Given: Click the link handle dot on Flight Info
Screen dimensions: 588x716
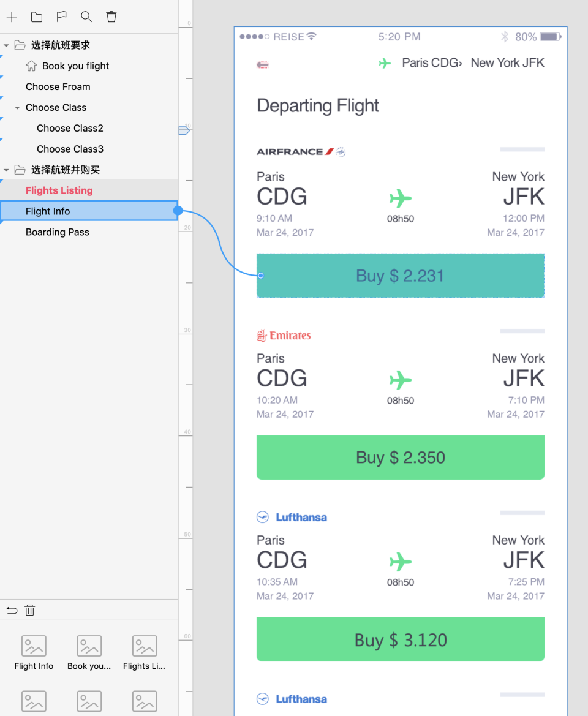Looking at the screenshot, I should [178, 211].
